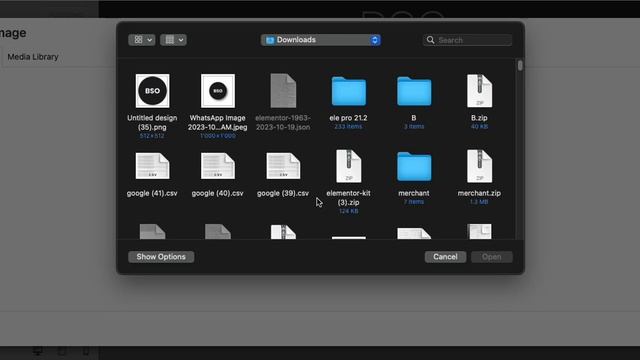Click the 'Untitled design (35).png' file name
The width and height of the screenshot is (640, 360).
[x=152, y=122]
